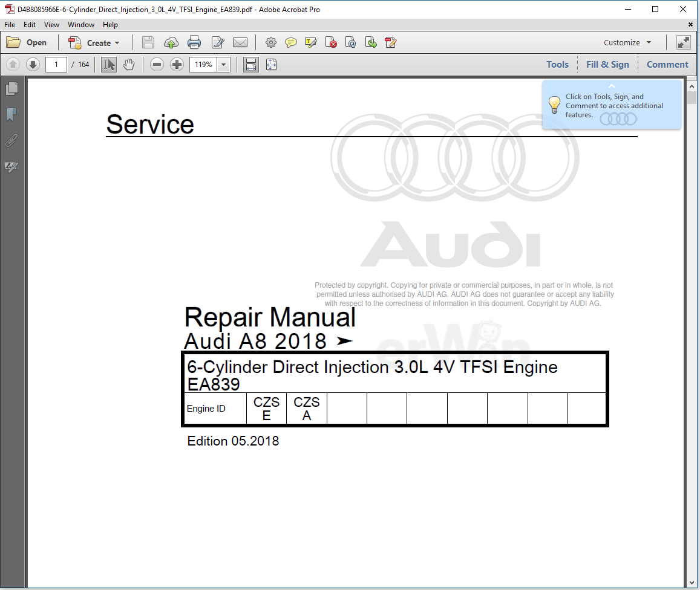Print the document using the printer icon

tap(194, 43)
